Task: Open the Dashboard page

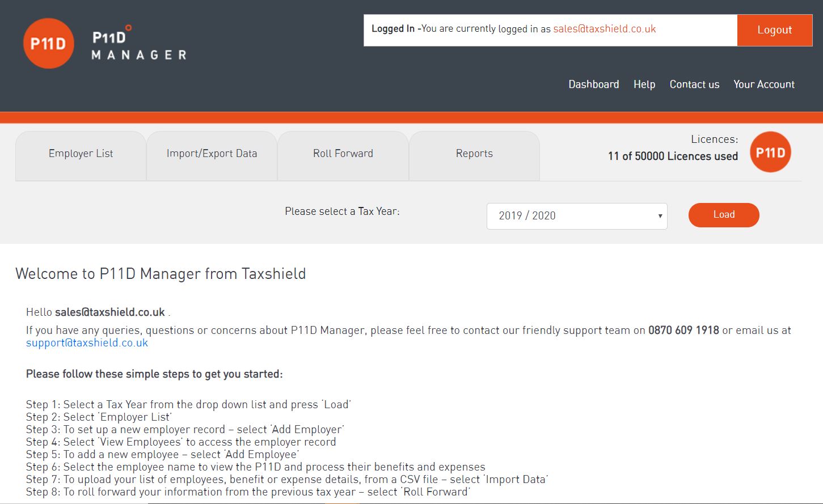Action: click(x=594, y=84)
